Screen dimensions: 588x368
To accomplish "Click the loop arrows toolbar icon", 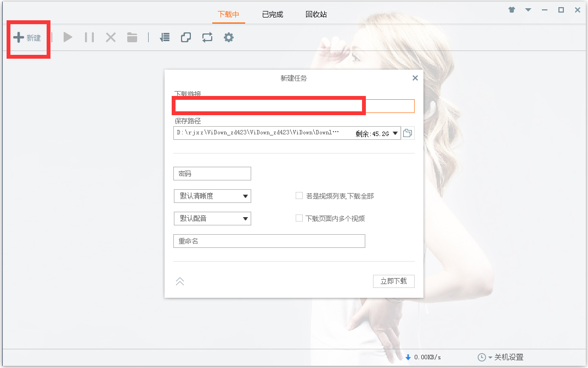I will 207,37.
